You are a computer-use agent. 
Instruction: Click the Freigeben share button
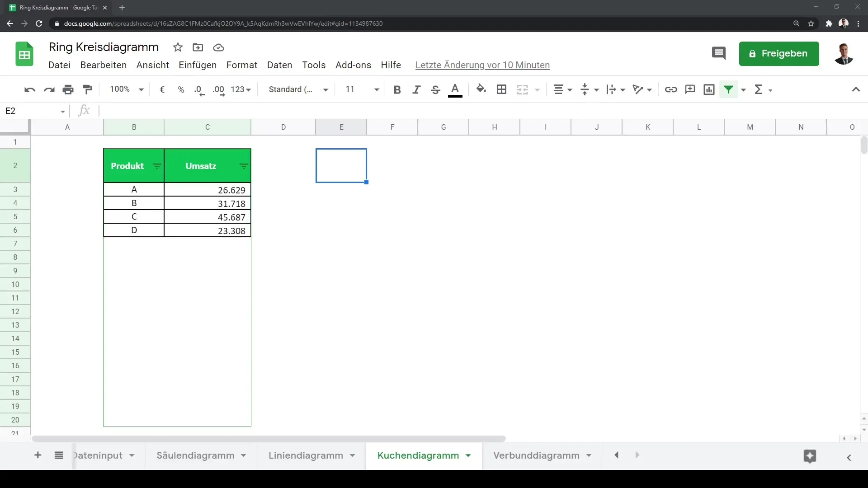pos(779,54)
